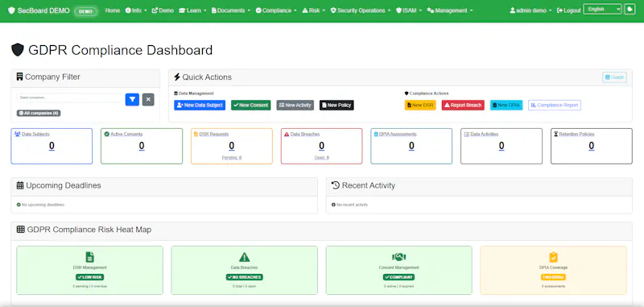
Task: Expand the Security Operations menu
Action: [361, 10]
